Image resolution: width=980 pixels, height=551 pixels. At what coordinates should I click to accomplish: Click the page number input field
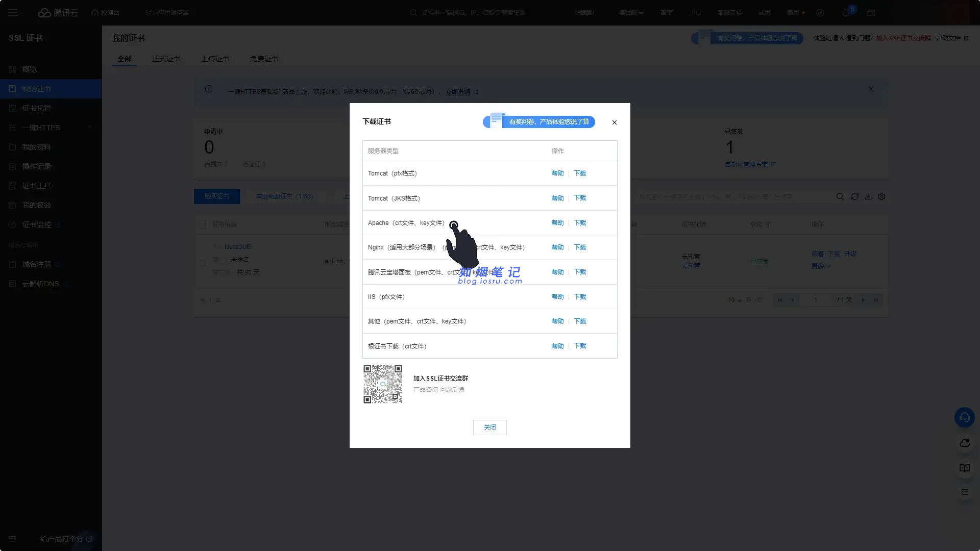tap(816, 300)
